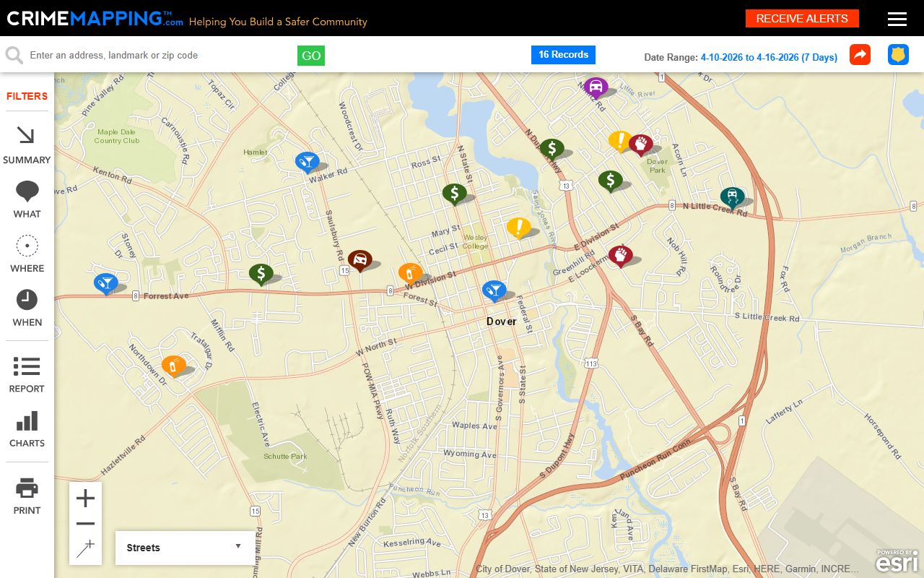Screen dimensions: 924x578
Task: Select green dollar marker near N Dupont Hwy
Action: [552, 150]
